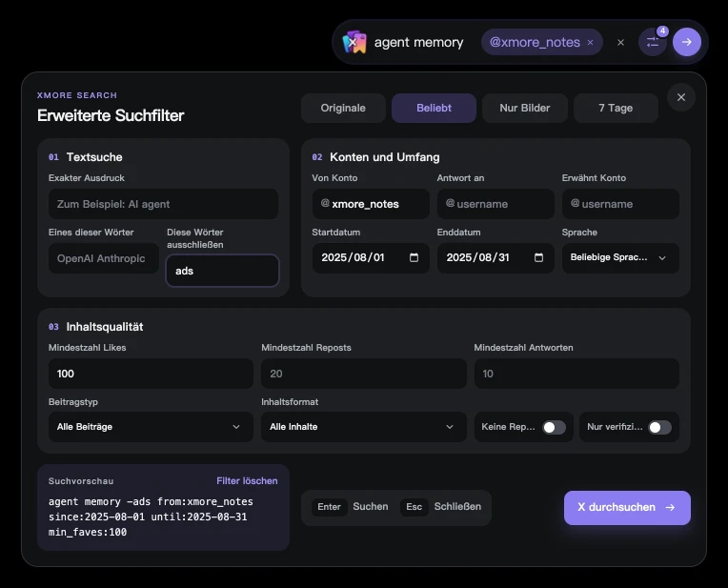This screenshot has width=728, height=588.
Task: Select the Originale filter tab
Action: point(343,108)
